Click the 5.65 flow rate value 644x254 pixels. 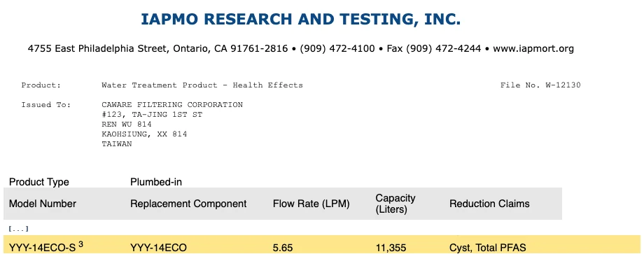click(x=283, y=248)
